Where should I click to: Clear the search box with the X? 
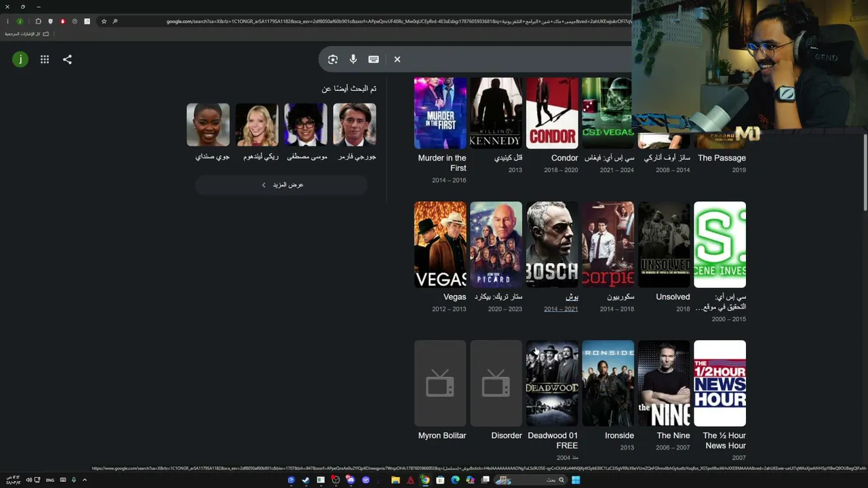point(397,60)
